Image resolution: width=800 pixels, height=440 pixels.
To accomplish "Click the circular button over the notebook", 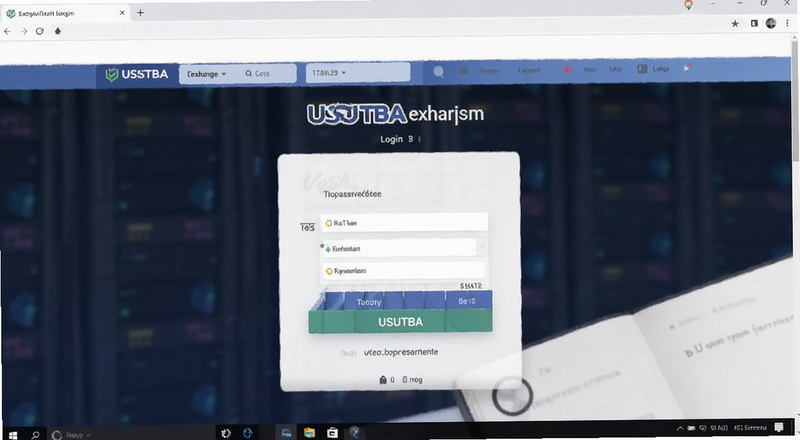I will click(512, 396).
